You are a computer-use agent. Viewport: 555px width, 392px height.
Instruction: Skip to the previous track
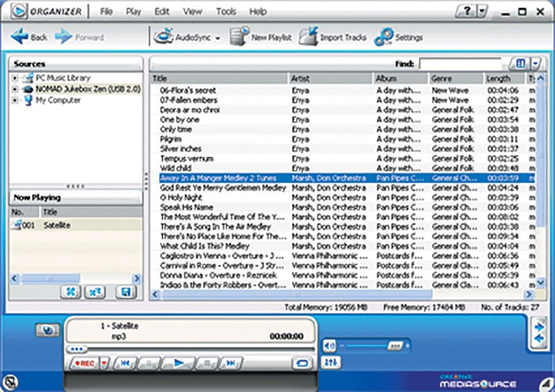[125, 363]
